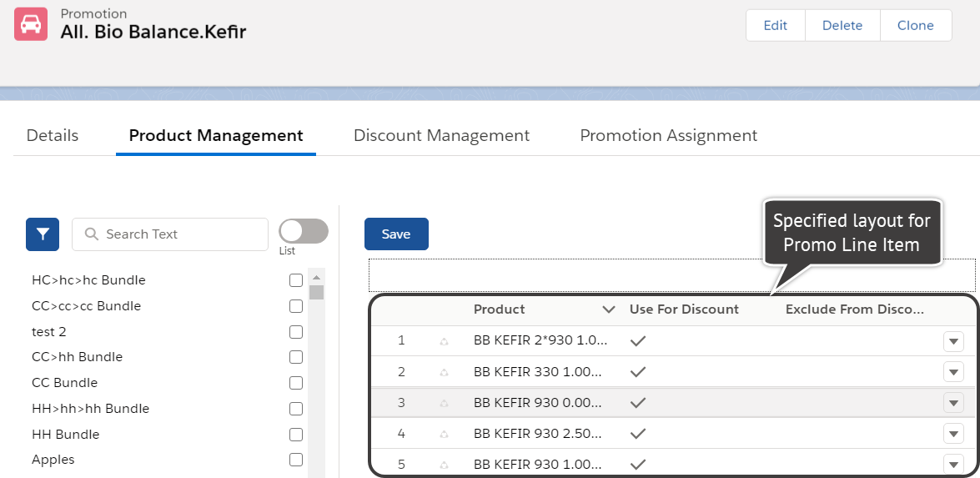Toggle the List view switch
Viewport: 980px width, 478px height.
303,231
